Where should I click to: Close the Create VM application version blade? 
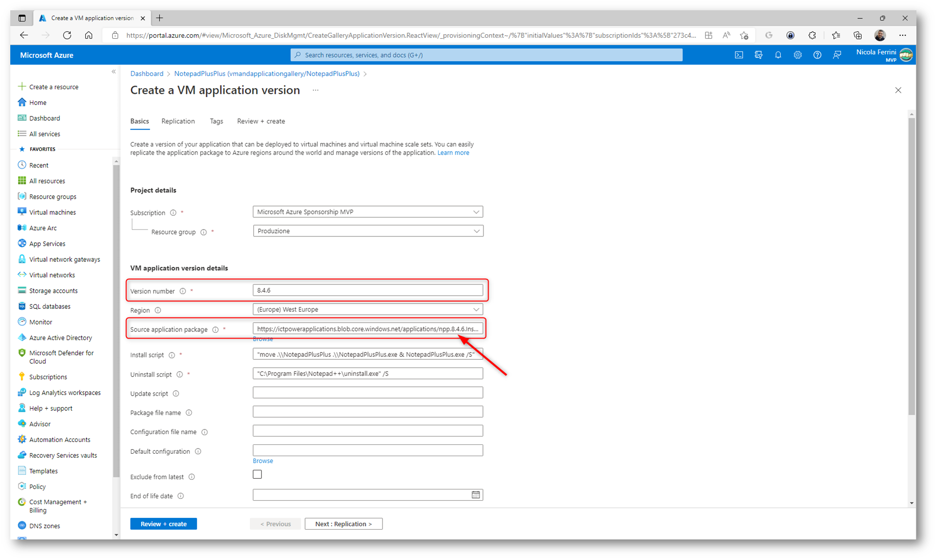[x=898, y=91]
